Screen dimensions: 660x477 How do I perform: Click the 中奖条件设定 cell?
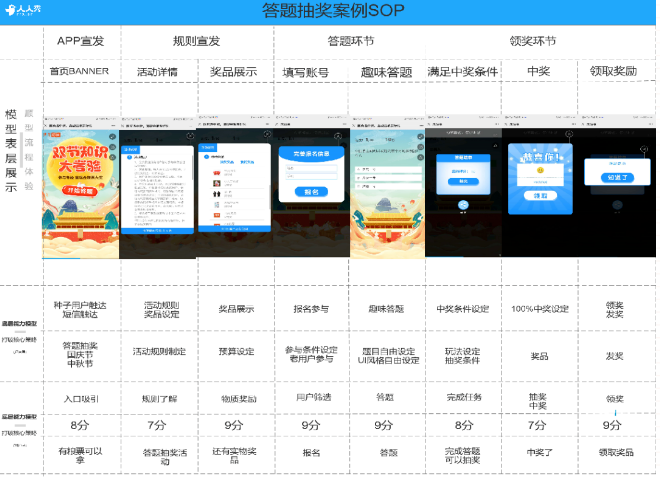click(x=463, y=309)
